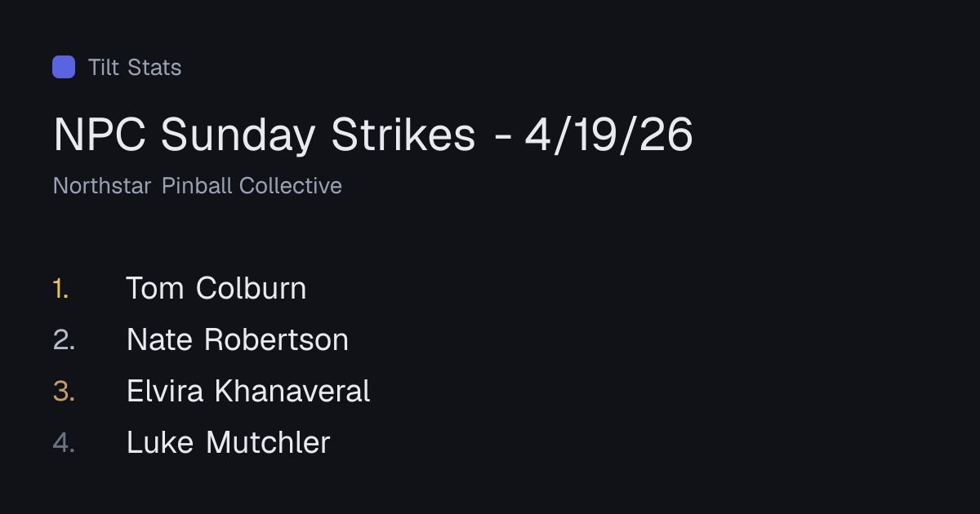Open the Pinball Collective subtitle text
The width and height of the screenshot is (980, 514).
252,186
